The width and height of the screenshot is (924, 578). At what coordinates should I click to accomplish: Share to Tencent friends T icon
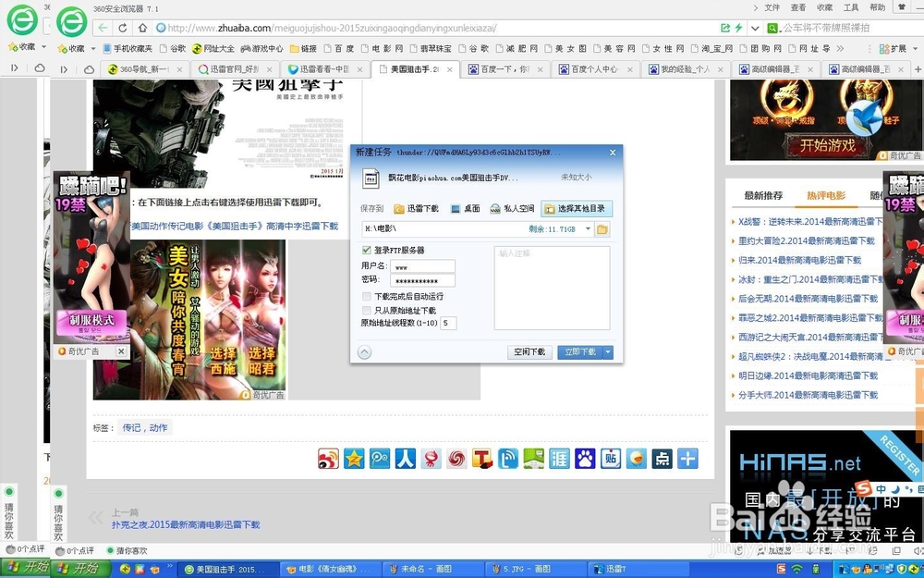click(x=482, y=459)
